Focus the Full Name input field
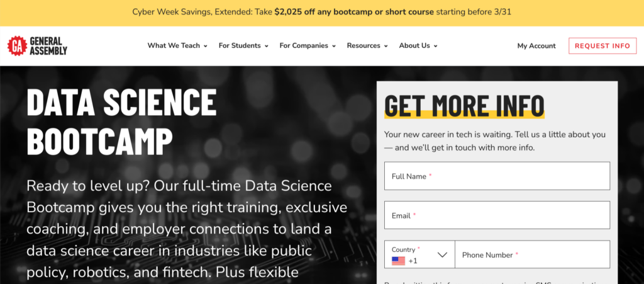 (497, 176)
